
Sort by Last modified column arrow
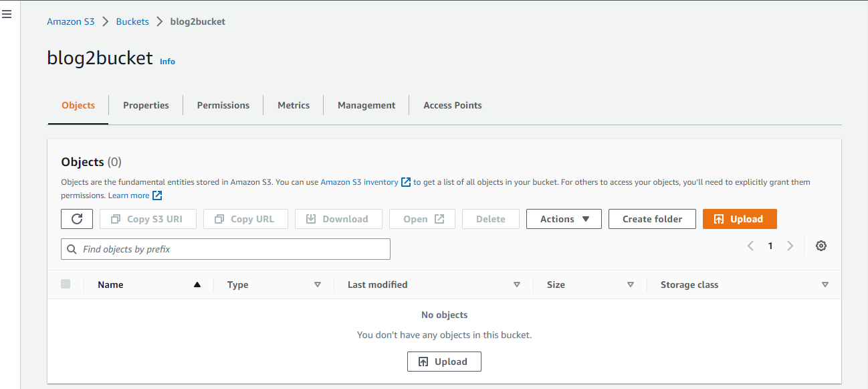click(516, 285)
